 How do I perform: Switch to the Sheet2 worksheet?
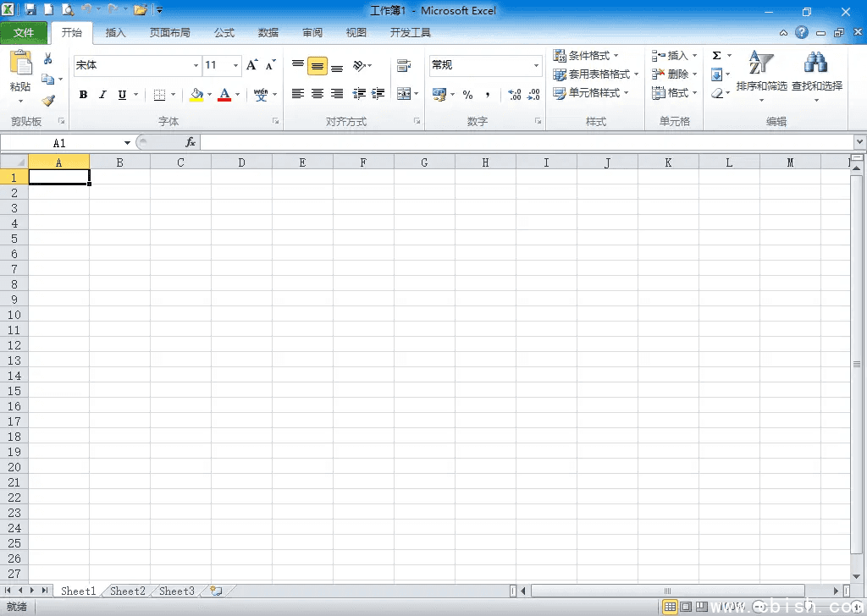tap(126, 591)
